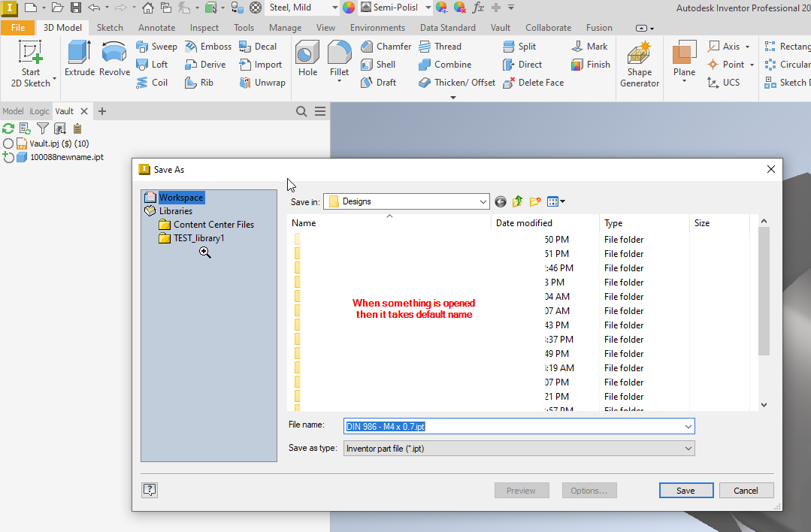
Task: Open the appearance color swatch
Action: tap(347, 8)
